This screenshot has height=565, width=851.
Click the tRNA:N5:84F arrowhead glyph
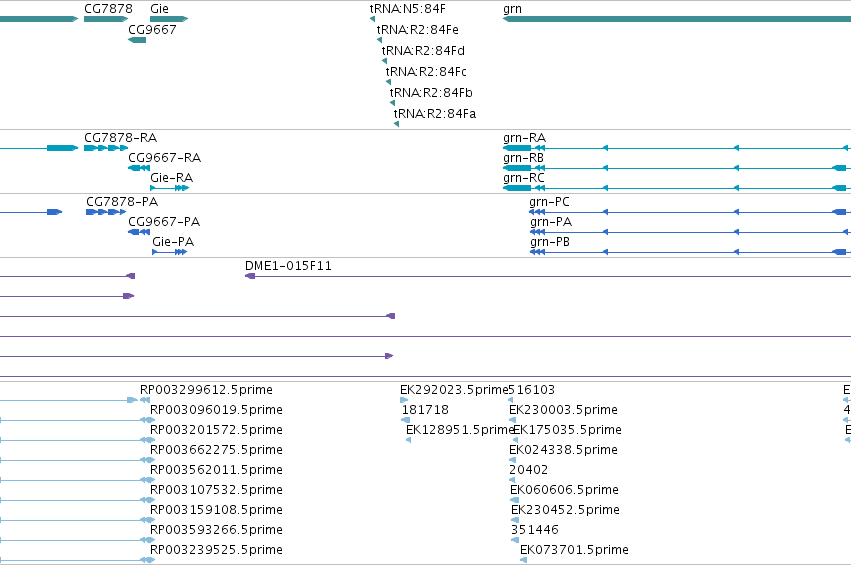tap(372, 19)
